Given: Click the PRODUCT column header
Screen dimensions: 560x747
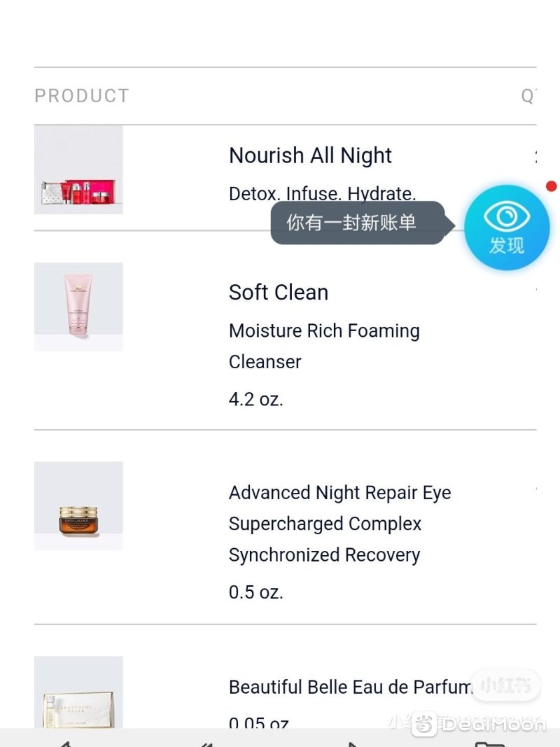Looking at the screenshot, I should tap(82, 96).
